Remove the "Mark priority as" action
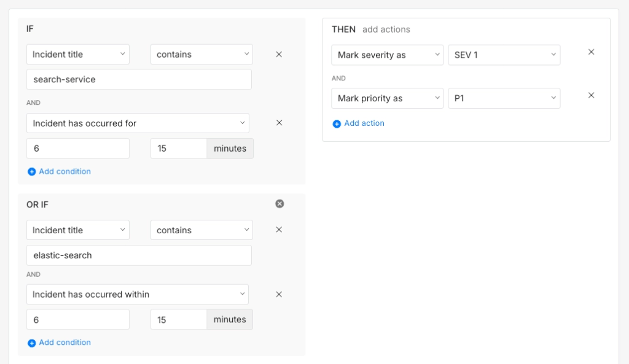The width and height of the screenshot is (629, 364). pos(591,95)
